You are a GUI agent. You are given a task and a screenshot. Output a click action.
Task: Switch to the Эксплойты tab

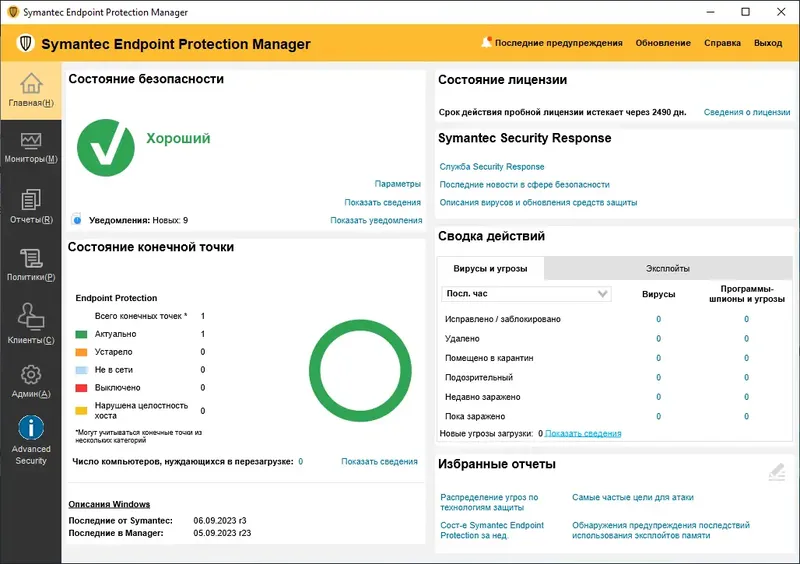(x=668, y=268)
